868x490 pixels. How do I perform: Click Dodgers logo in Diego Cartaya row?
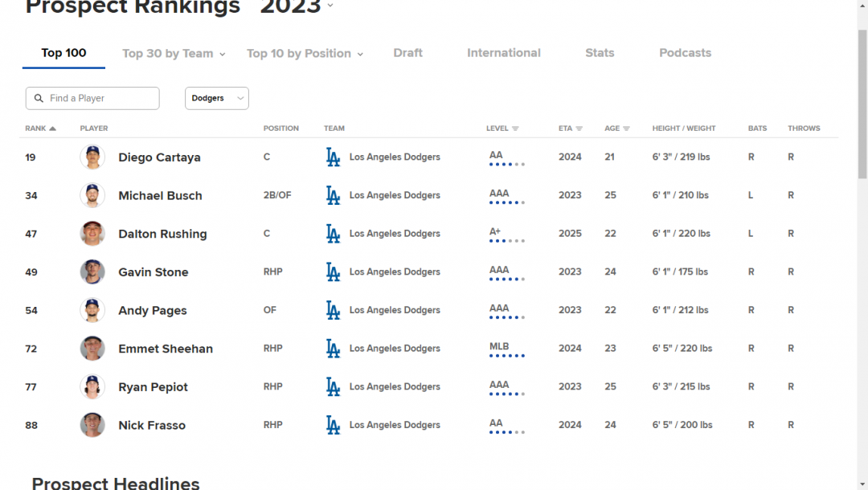click(x=333, y=157)
